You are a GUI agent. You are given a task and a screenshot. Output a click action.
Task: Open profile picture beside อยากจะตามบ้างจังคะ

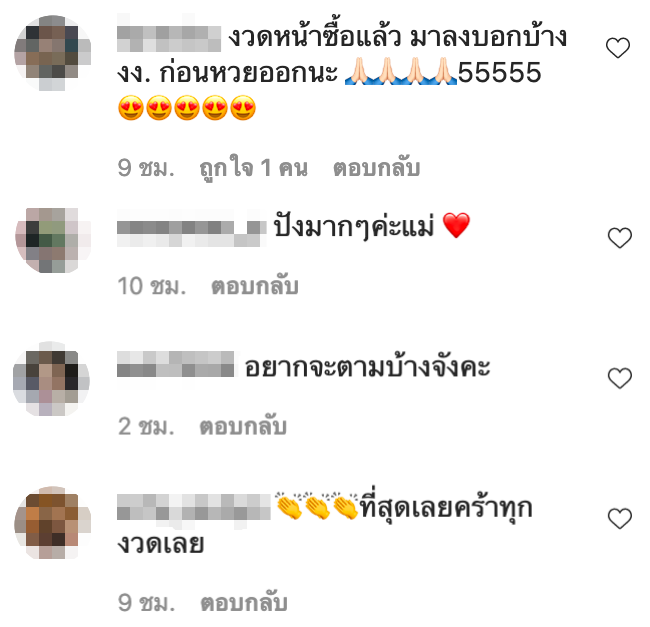pyautogui.click(x=51, y=379)
